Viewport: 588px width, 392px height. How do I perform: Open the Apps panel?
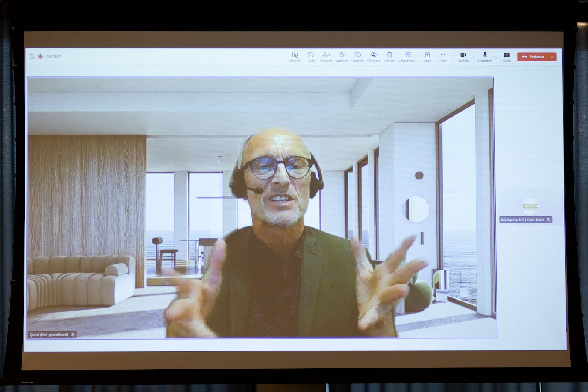(427, 56)
